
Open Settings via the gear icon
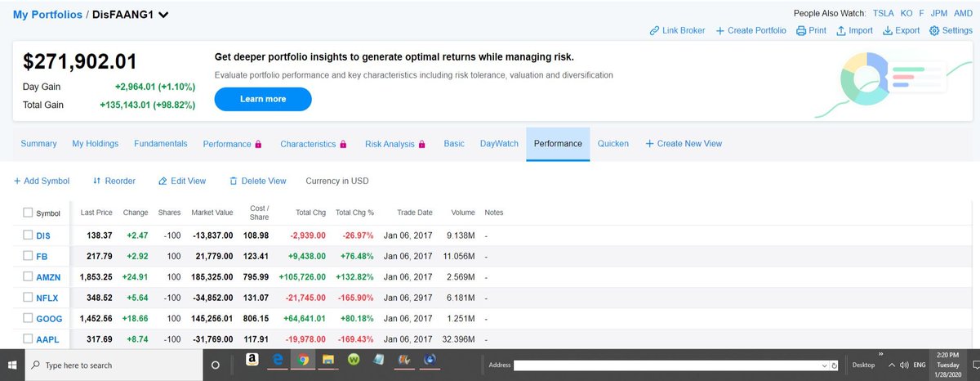934,30
